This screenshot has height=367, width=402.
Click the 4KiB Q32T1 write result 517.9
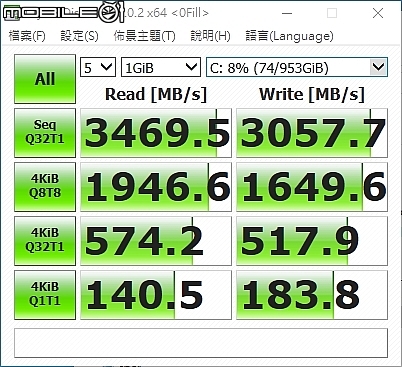pyautogui.click(x=312, y=241)
